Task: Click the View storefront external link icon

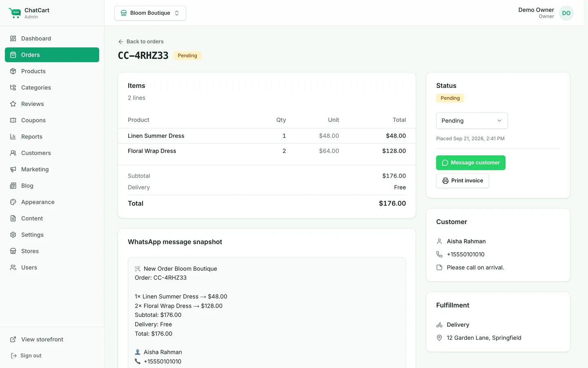Action: pyautogui.click(x=13, y=339)
